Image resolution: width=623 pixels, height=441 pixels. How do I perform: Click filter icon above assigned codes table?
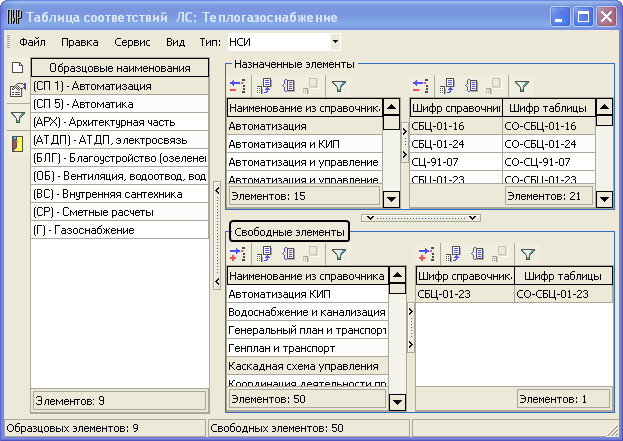521,87
